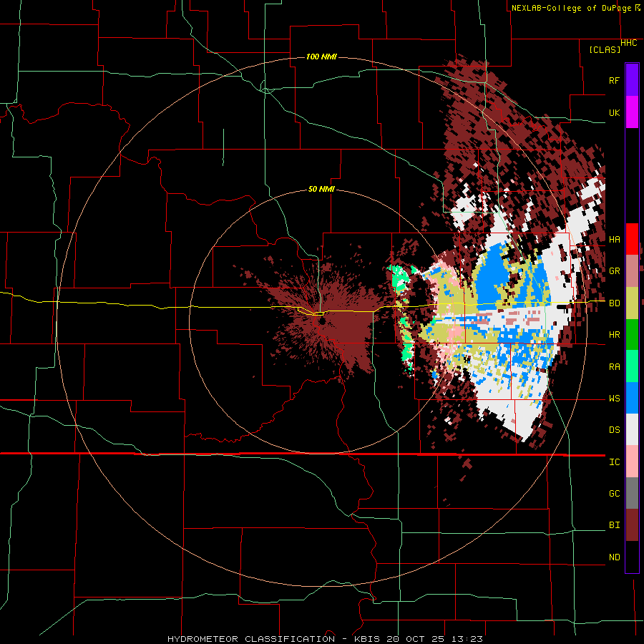Screen dimensions: 644x644
Task: Click the HA red legend swatch
Action: 632,239
